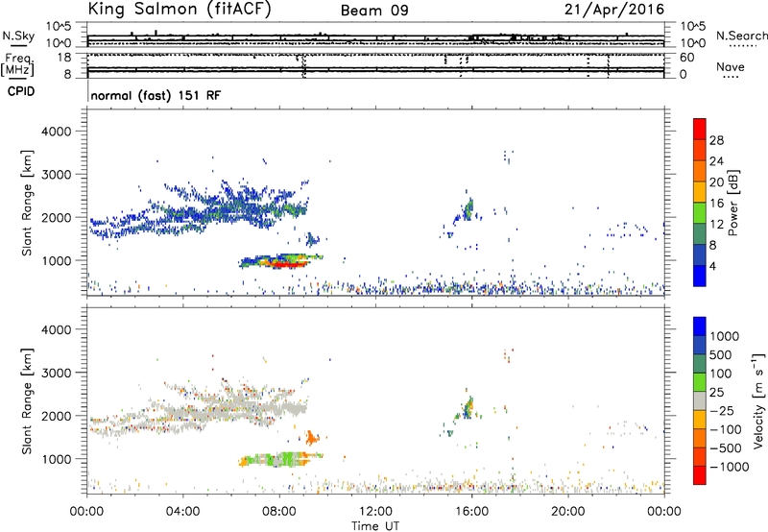Click the 18 tick on the frequency axis
Viewport: 768px width, 532px height.
click(x=64, y=58)
